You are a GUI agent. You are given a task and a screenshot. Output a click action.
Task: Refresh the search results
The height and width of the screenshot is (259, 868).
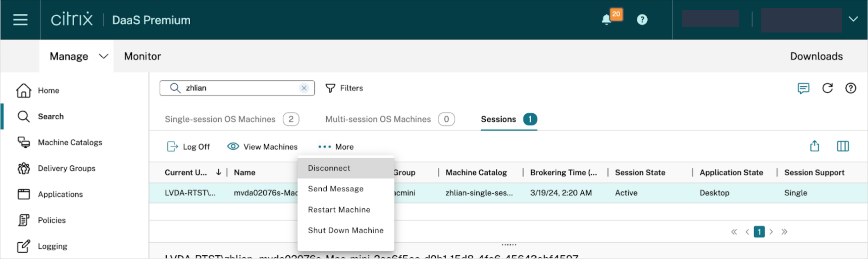[x=827, y=88]
